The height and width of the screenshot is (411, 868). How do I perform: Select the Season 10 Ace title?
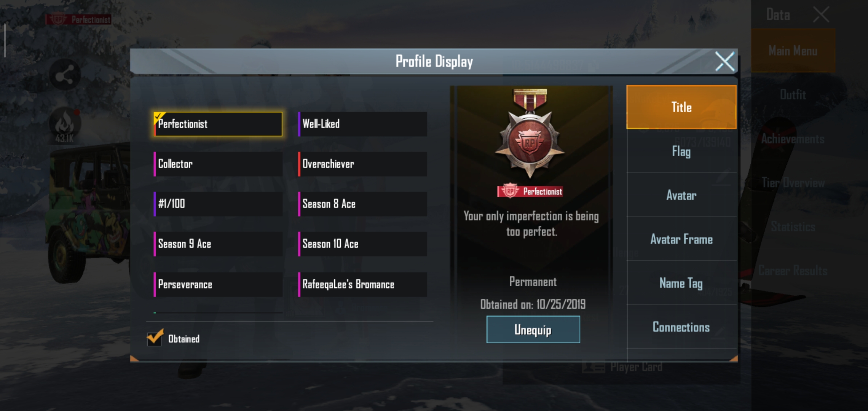[362, 244]
